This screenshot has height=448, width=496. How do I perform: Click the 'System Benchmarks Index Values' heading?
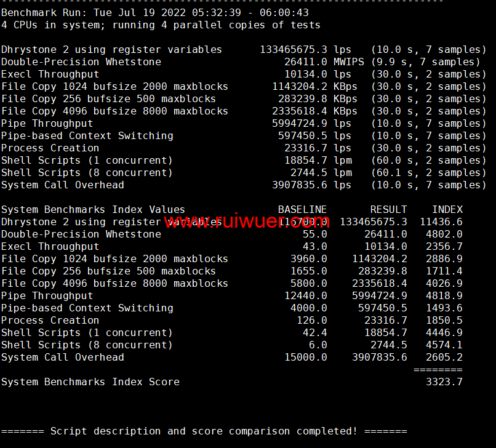[93, 210]
